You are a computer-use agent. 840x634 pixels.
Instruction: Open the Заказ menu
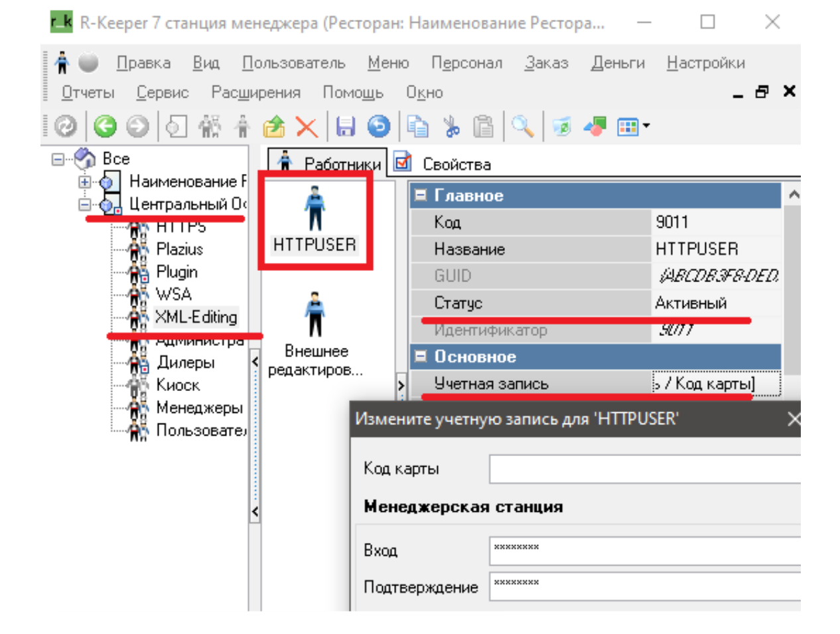click(x=547, y=62)
